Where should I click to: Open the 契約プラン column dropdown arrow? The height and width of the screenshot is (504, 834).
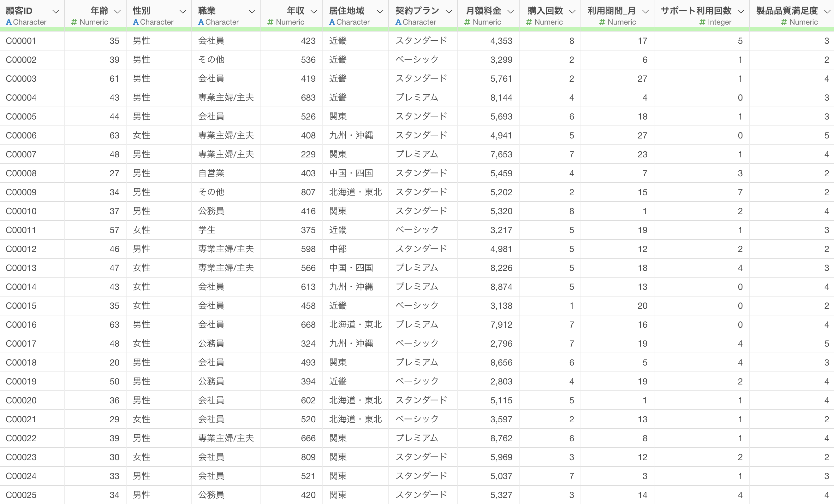(449, 11)
